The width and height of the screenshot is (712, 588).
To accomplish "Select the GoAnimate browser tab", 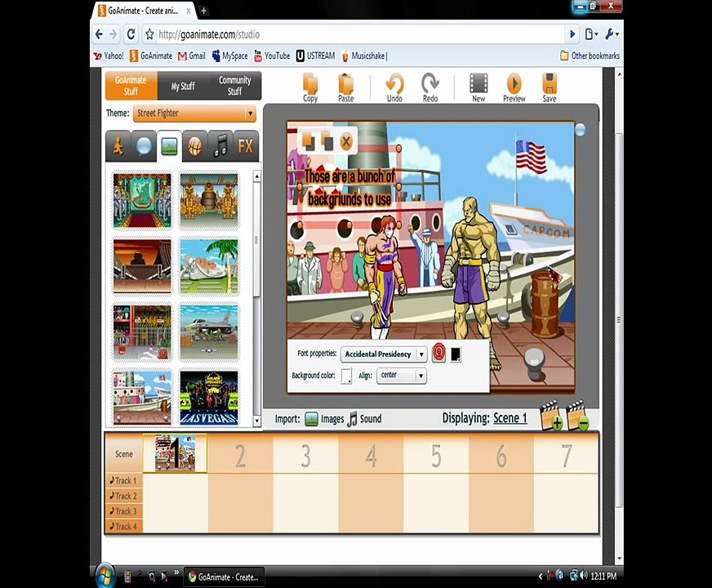I will (145, 11).
